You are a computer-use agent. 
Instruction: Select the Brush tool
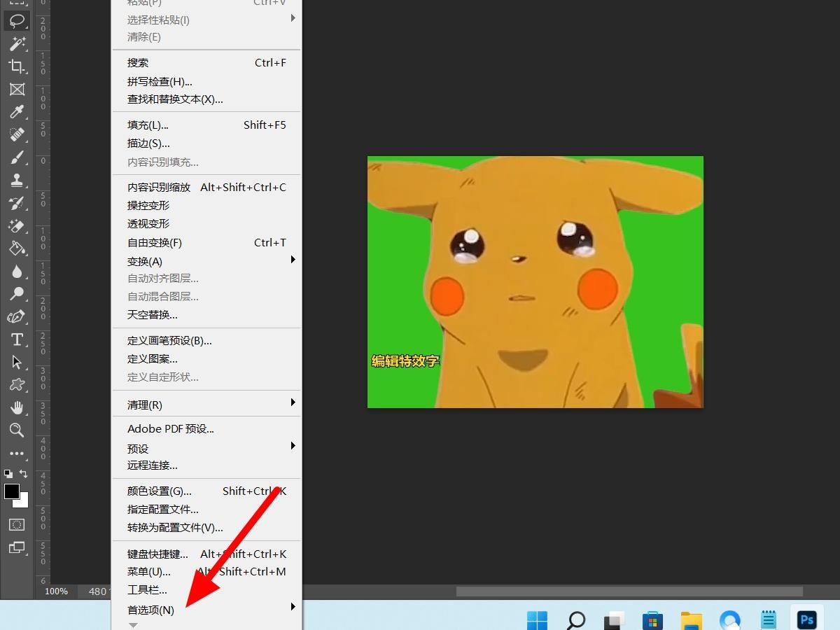point(17,157)
